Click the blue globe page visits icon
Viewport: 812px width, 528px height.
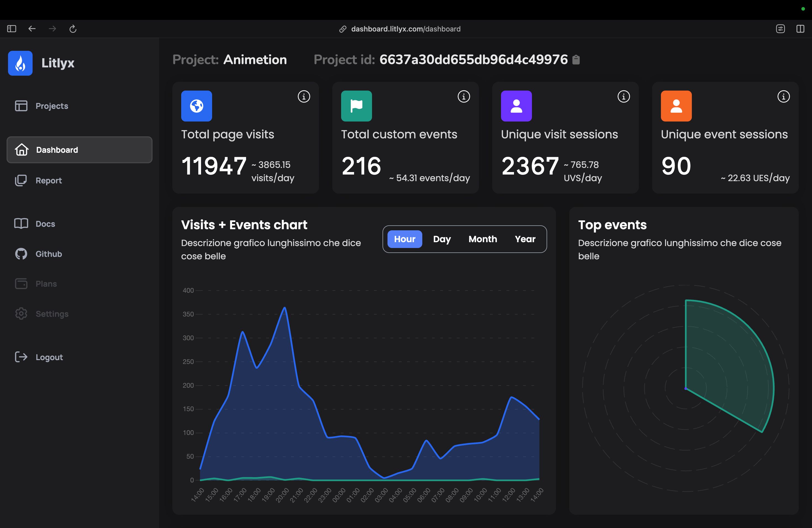pyautogui.click(x=197, y=106)
